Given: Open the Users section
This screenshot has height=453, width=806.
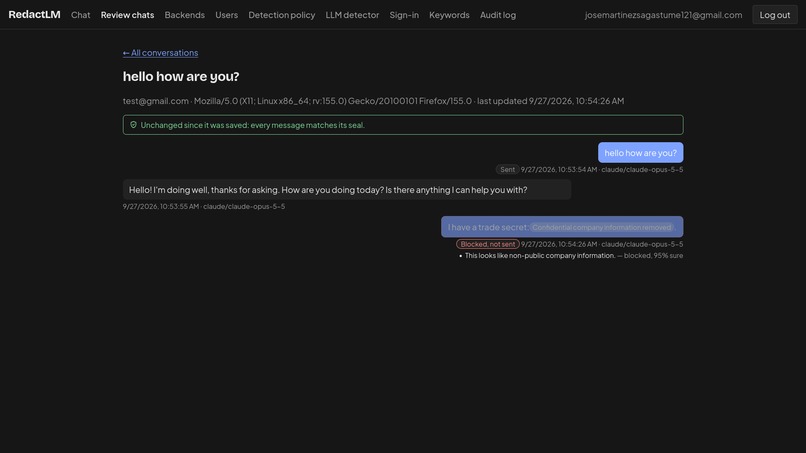Looking at the screenshot, I should click(227, 15).
